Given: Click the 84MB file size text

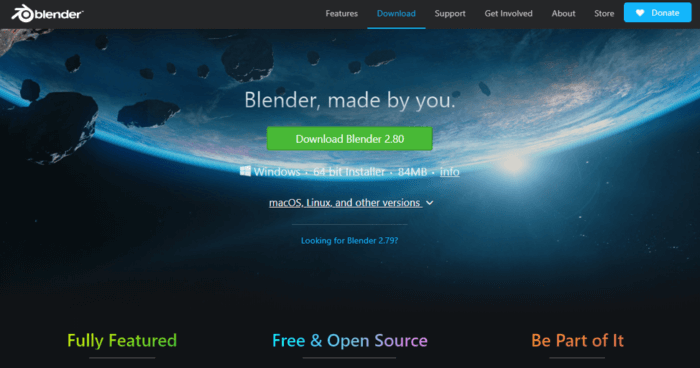Looking at the screenshot, I should coord(412,171).
